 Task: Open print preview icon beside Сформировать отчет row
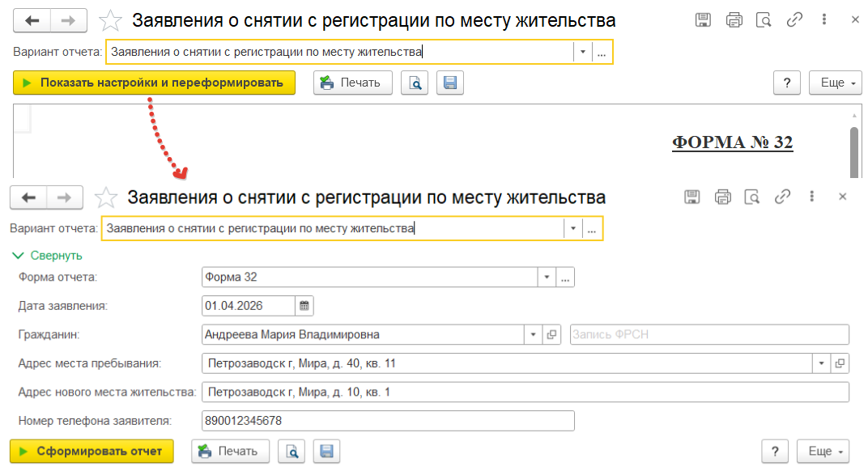tap(292, 452)
